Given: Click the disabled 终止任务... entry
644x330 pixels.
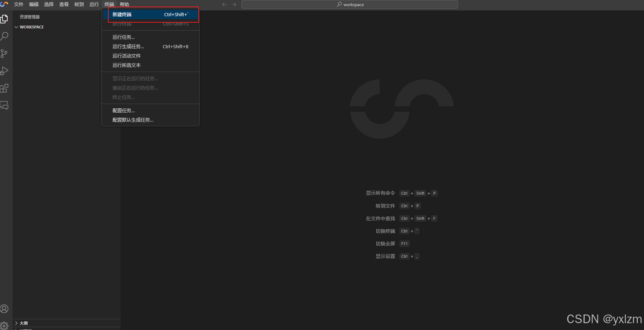Looking at the screenshot, I should click(150, 97).
